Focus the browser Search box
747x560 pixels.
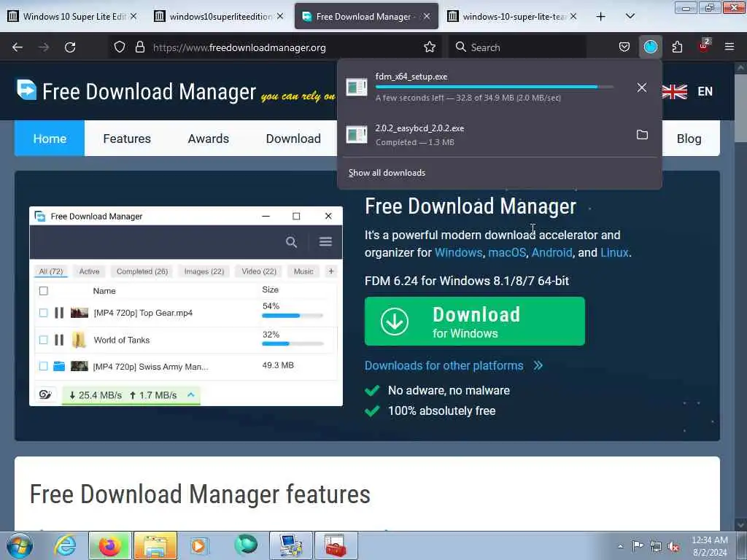(517, 47)
